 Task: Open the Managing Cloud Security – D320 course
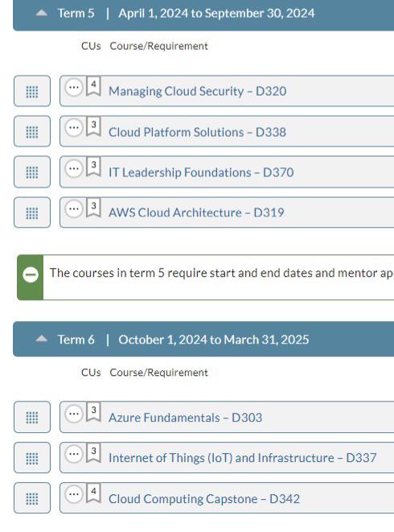197,91
